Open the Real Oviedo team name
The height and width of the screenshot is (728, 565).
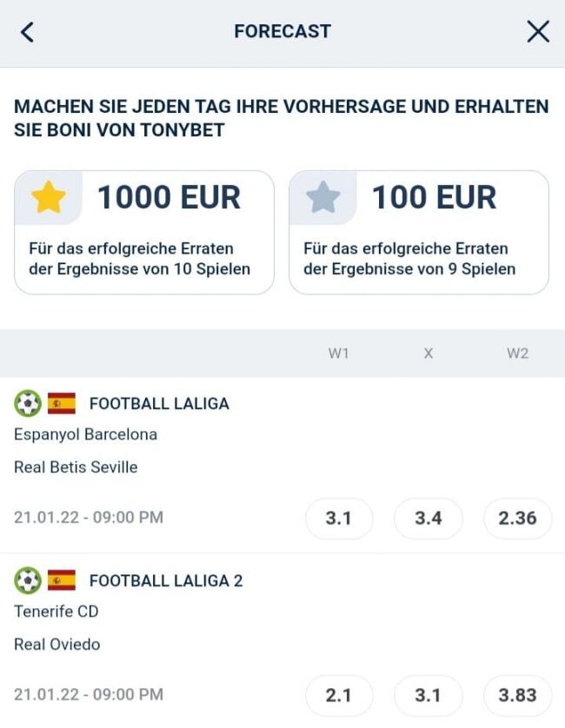pyautogui.click(x=57, y=645)
